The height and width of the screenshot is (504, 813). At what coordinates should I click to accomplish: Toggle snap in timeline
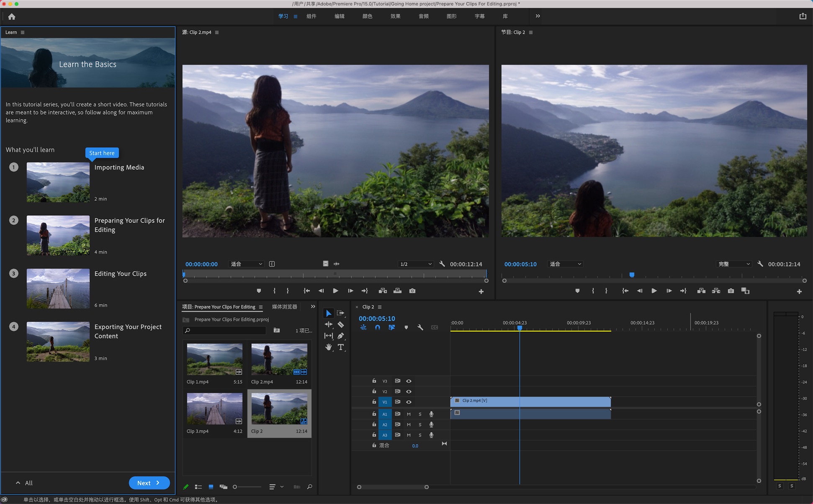378,327
